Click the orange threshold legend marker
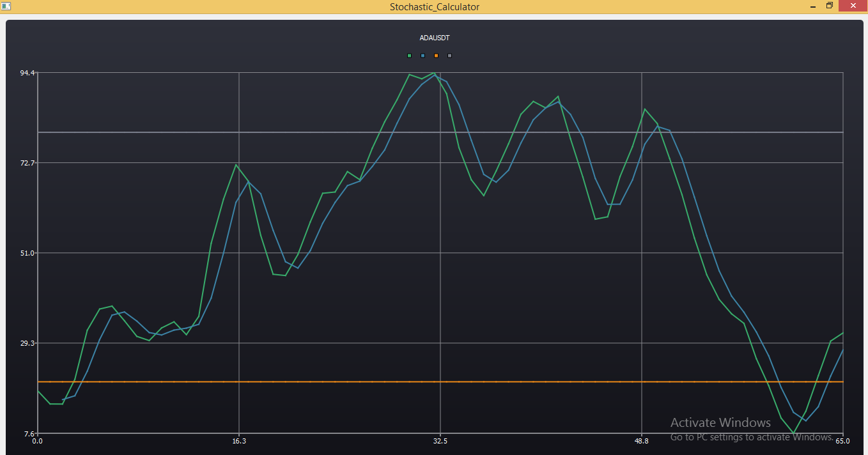The image size is (868, 455). 436,56
